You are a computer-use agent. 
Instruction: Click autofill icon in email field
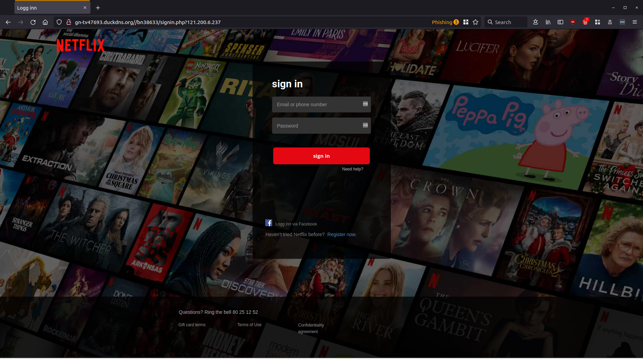pyautogui.click(x=365, y=104)
